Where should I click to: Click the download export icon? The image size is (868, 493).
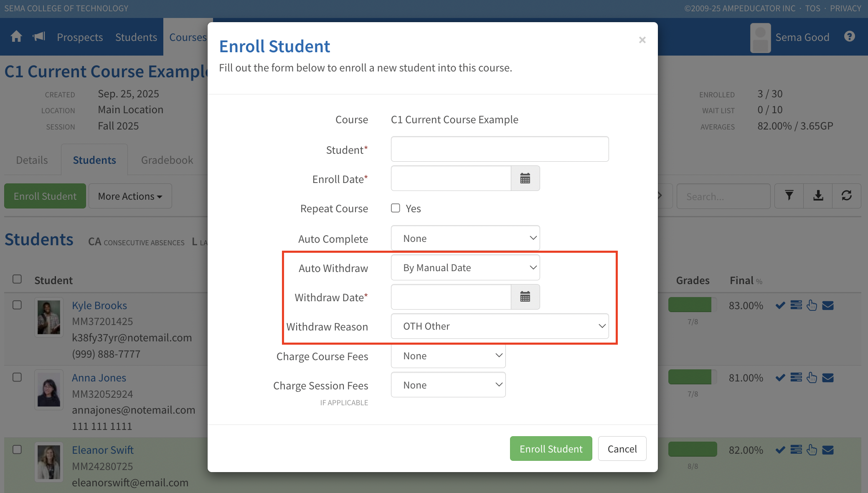click(x=818, y=196)
